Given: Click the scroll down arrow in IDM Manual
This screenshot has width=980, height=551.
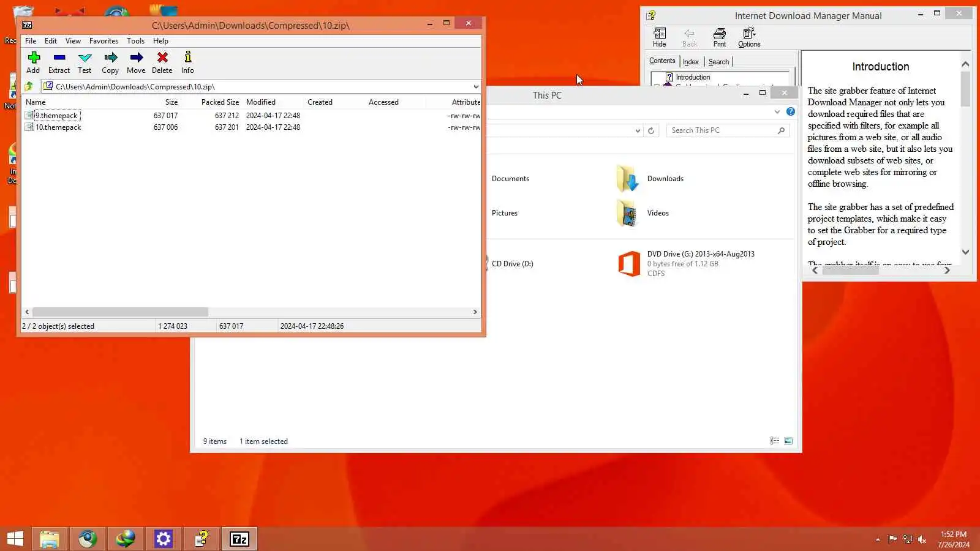Looking at the screenshot, I should coord(965,252).
